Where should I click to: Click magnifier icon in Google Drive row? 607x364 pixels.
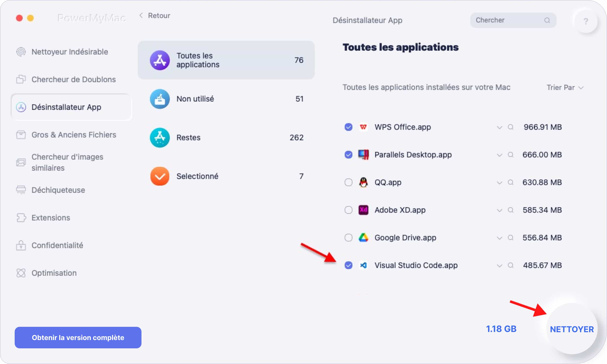(x=511, y=238)
